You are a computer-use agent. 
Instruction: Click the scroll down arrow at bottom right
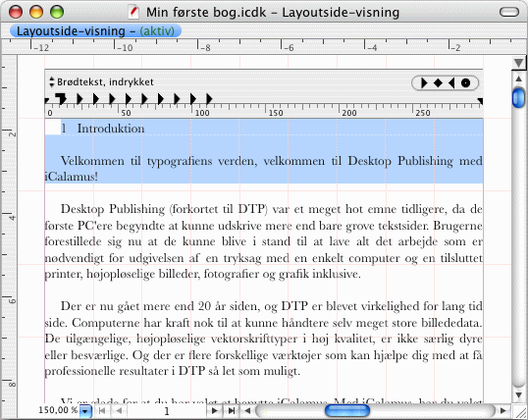(x=519, y=394)
